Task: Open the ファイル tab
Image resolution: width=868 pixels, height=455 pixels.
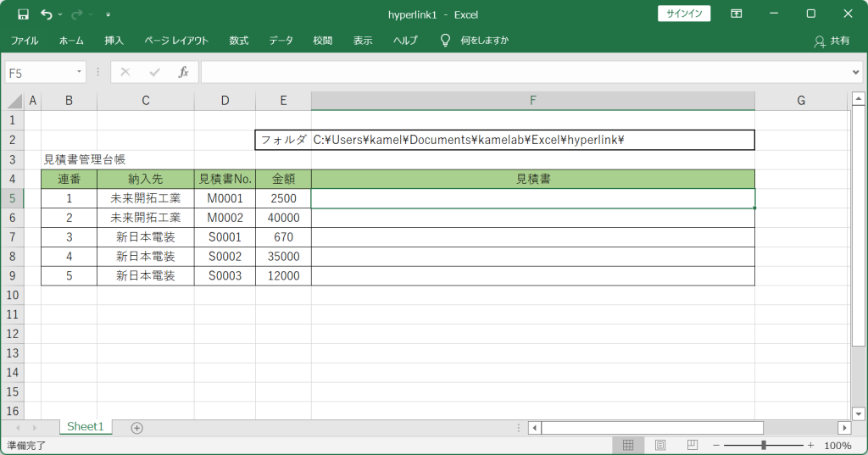Action: coord(25,41)
